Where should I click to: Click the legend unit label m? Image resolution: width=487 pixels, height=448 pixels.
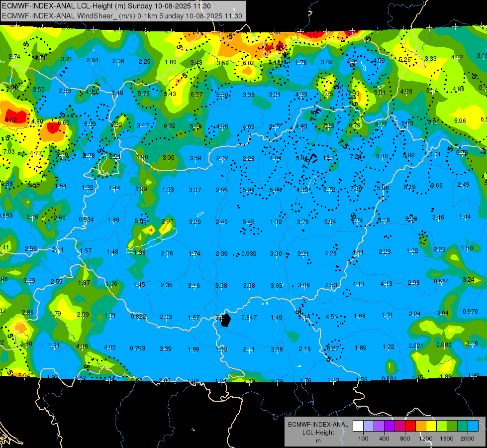[318, 441]
